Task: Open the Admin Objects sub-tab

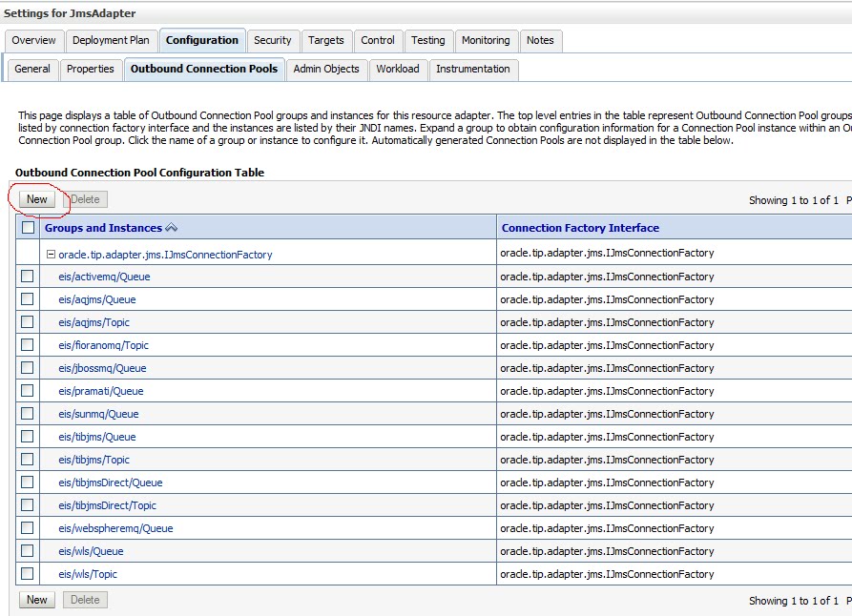Action: 326,69
